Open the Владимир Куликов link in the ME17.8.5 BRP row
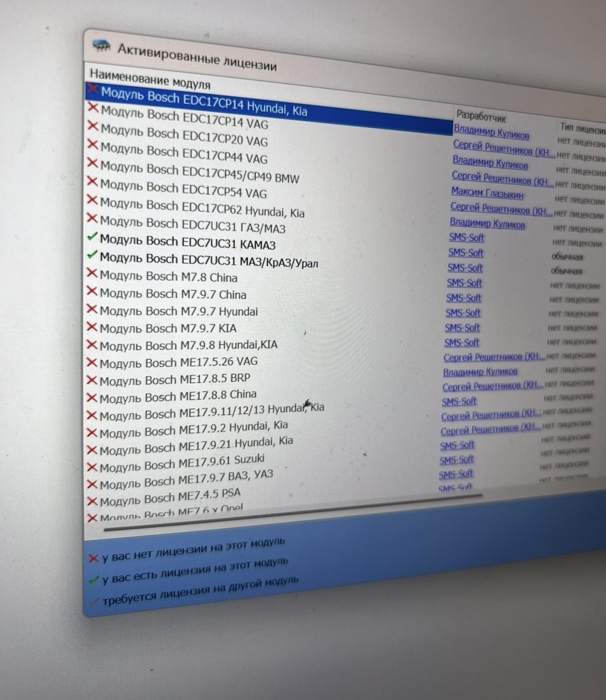 point(480,372)
